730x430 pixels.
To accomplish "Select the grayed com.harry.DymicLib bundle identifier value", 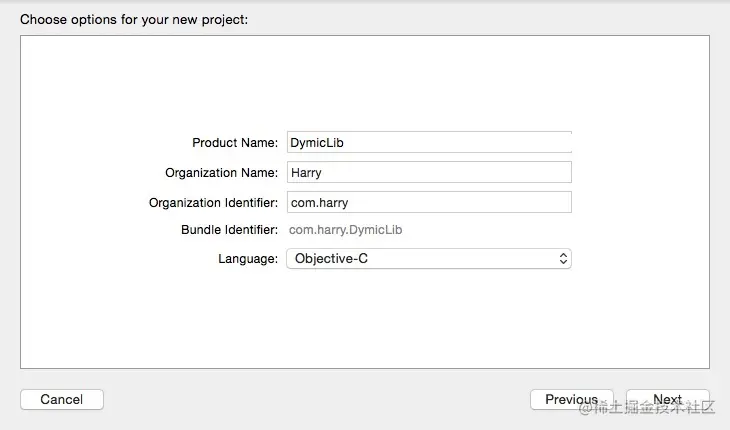I will [x=346, y=230].
